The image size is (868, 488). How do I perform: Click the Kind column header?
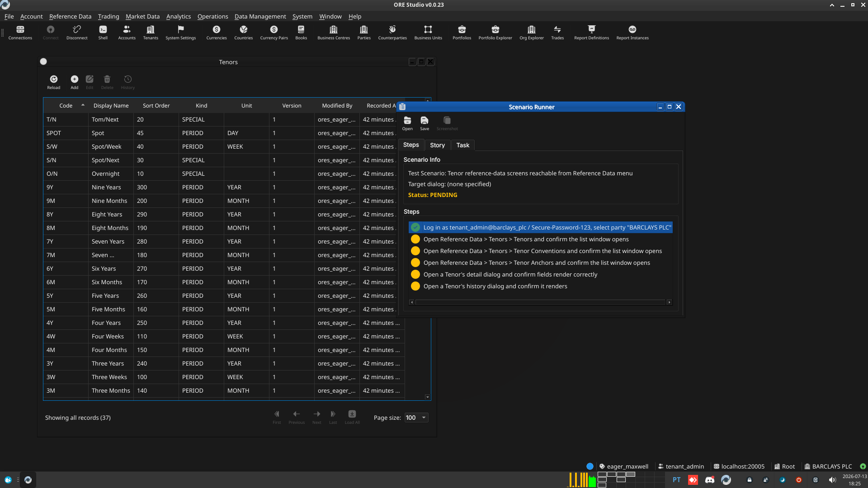click(x=201, y=105)
